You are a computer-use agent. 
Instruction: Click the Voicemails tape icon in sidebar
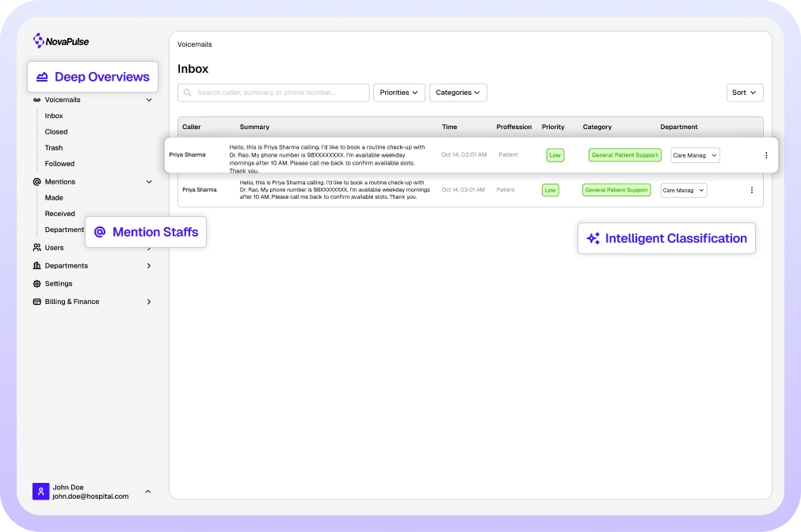pos(36,100)
